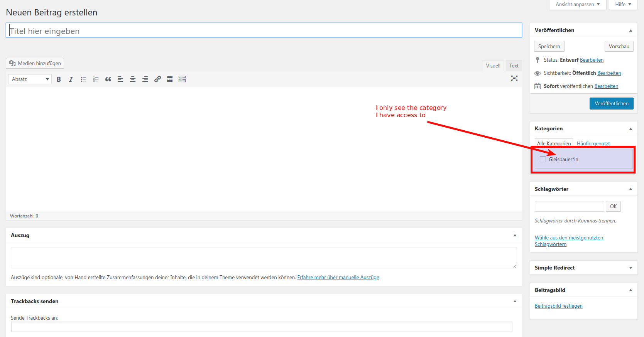The height and width of the screenshot is (337, 644).
Task: Align text right
Action: tap(145, 79)
